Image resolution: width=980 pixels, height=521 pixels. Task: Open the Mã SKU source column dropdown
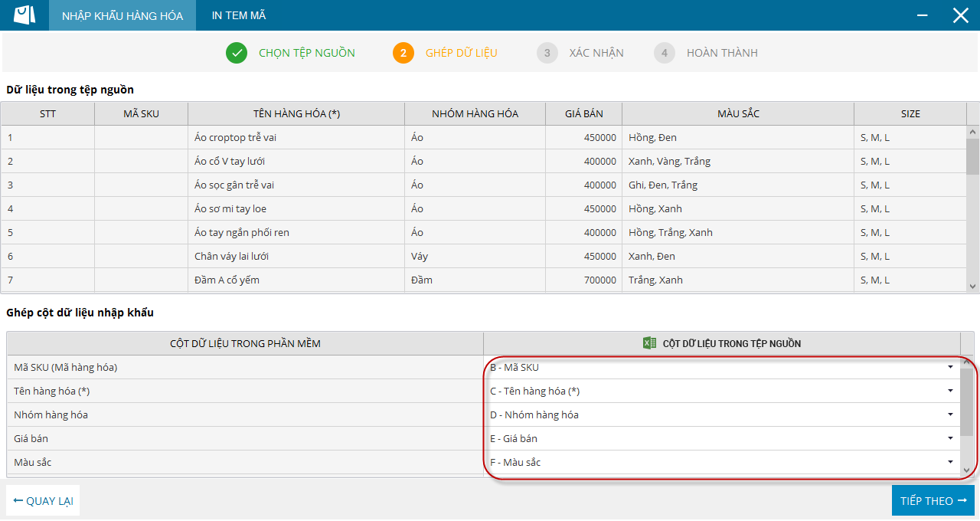point(950,367)
